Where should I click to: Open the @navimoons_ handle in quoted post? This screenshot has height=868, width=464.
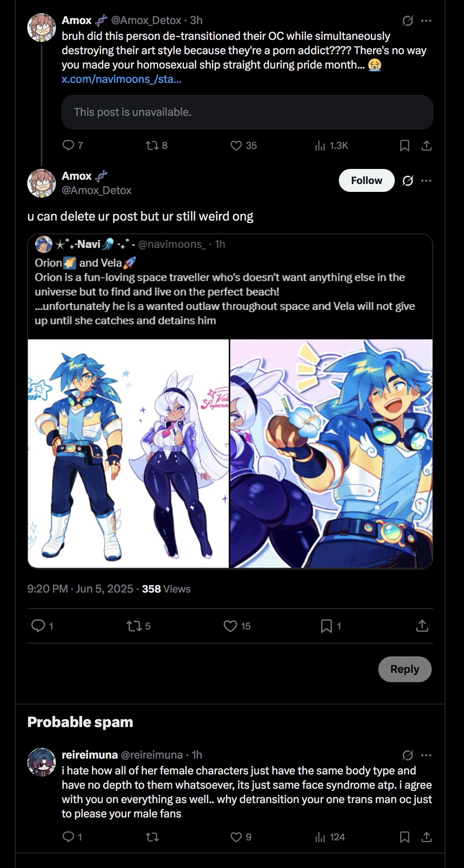point(171,244)
